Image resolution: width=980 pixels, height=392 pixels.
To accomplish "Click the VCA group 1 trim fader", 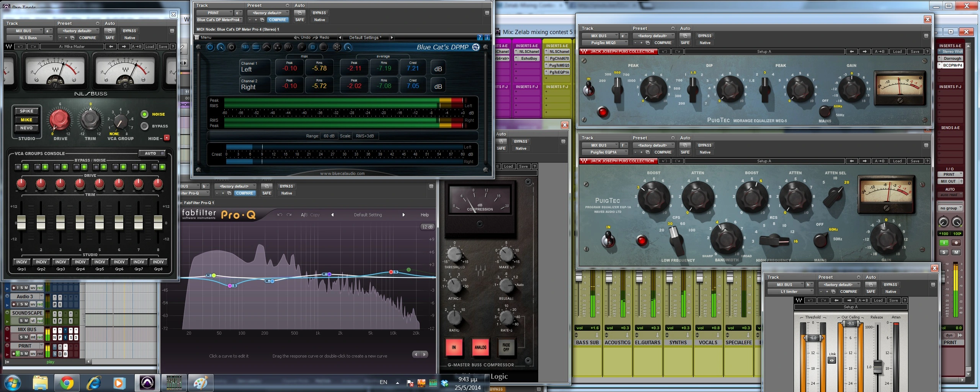I will point(21,222).
